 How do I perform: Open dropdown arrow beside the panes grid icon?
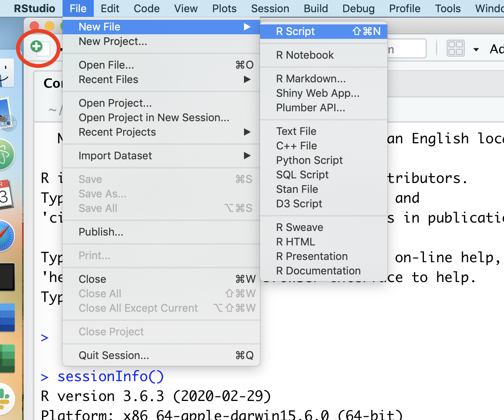pyautogui.click(x=476, y=49)
